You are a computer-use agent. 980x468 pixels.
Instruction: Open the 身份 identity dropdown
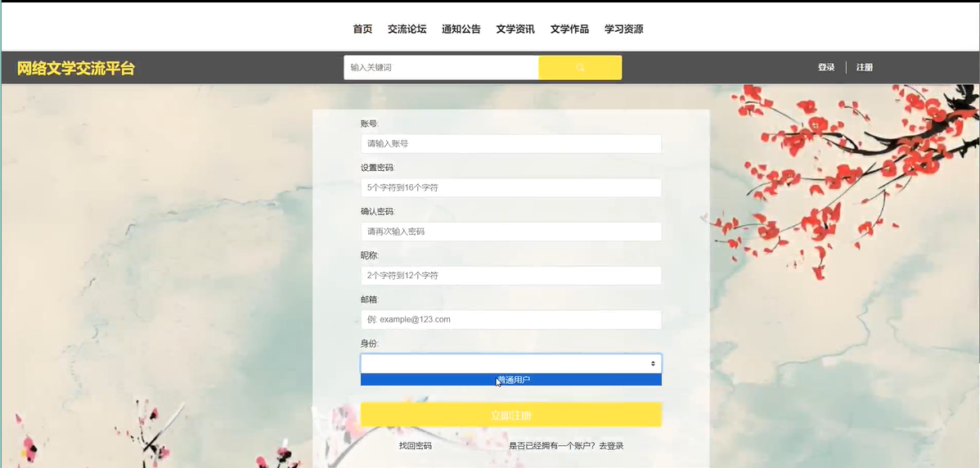click(510, 363)
